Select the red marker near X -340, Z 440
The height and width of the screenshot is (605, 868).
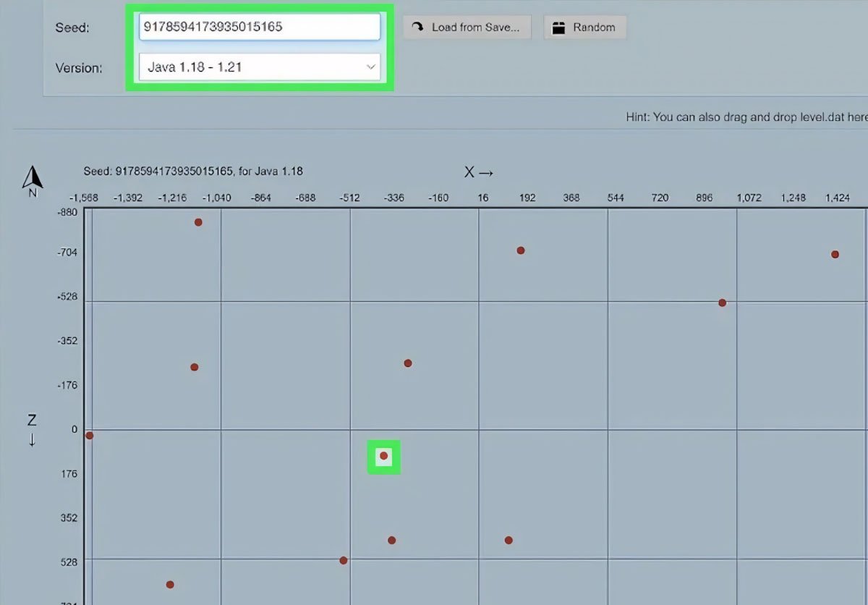point(391,541)
